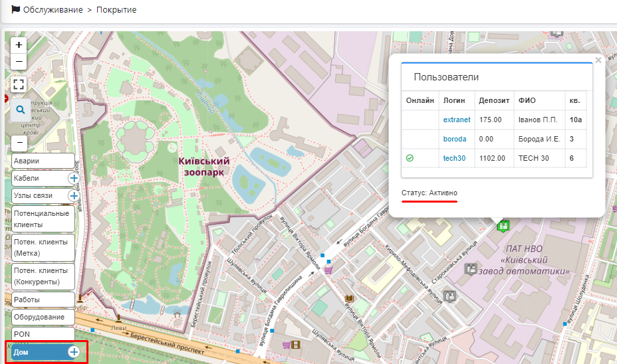Open the extranet user login link
Image resolution: width=617 pixels, height=364 pixels.
click(x=457, y=120)
